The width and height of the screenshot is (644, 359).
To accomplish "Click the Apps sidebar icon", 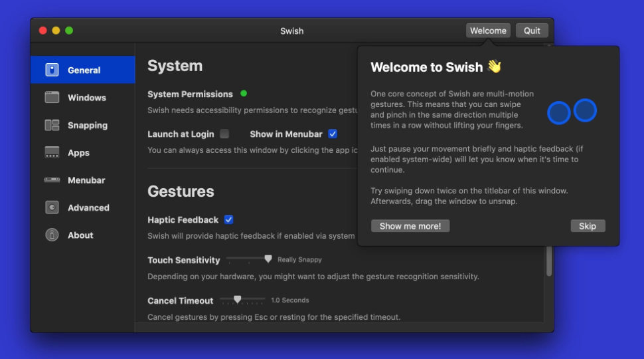I will coord(52,153).
